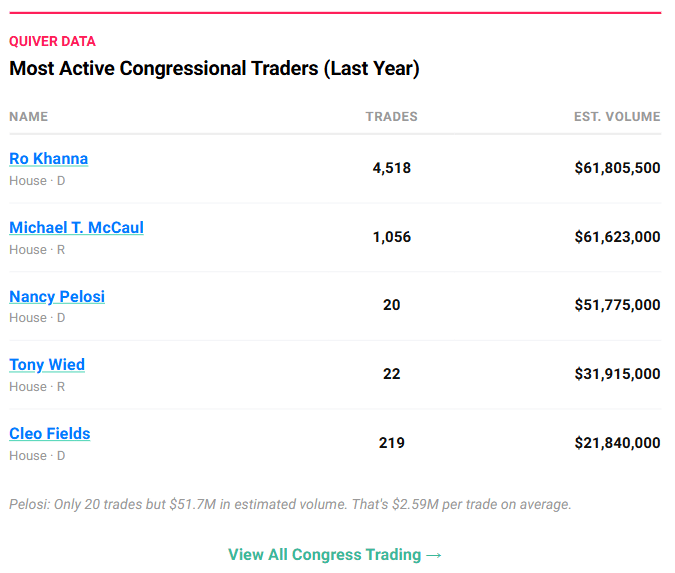Click the QUIVER DATA label
Image resolution: width=675 pixels, height=573 pixels.
click(52, 42)
